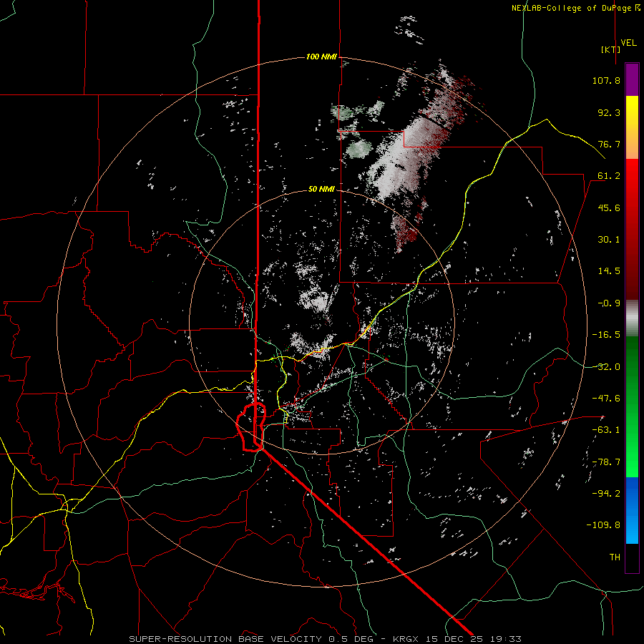Click the 107.8 velocity scale value

coord(606,80)
